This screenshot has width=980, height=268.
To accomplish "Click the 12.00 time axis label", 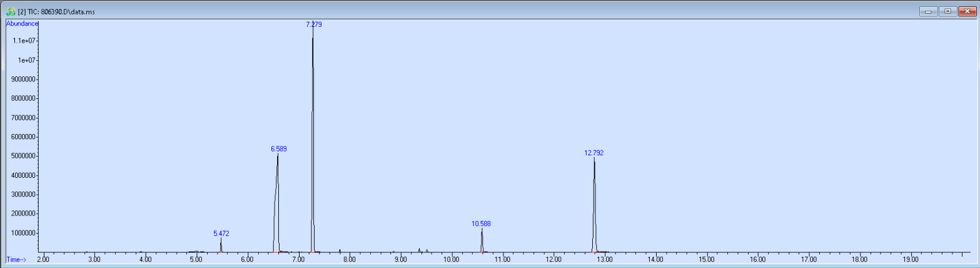I will [x=553, y=259].
